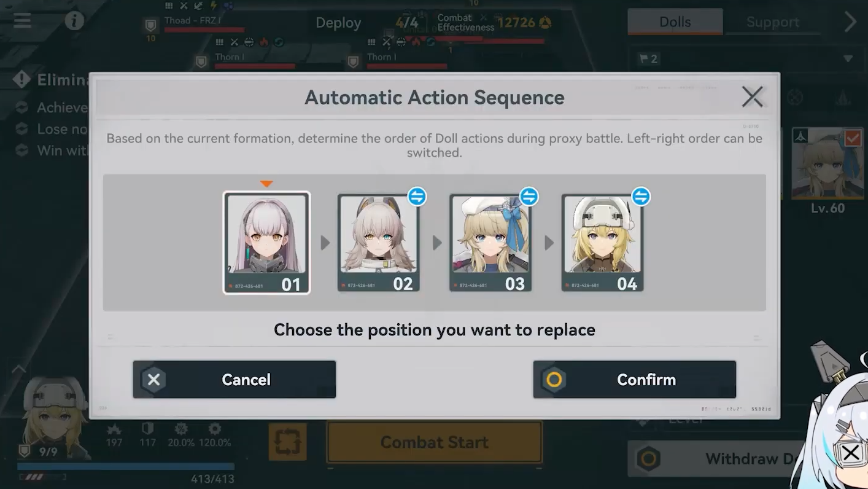The height and width of the screenshot is (489, 868).
Task: Select doll portrait 01 position
Action: [x=266, y=243]
